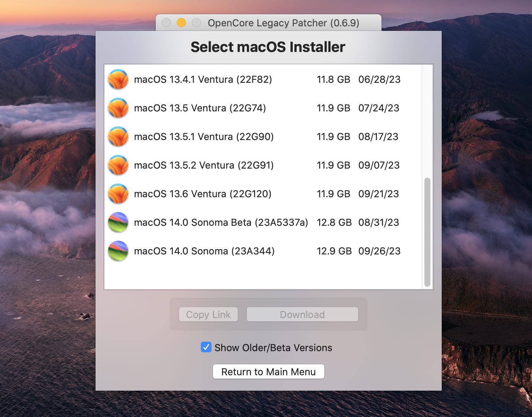Screen dimensions: 532x417
Task: Click the date 09/21/23
Action: pos(378,194)
